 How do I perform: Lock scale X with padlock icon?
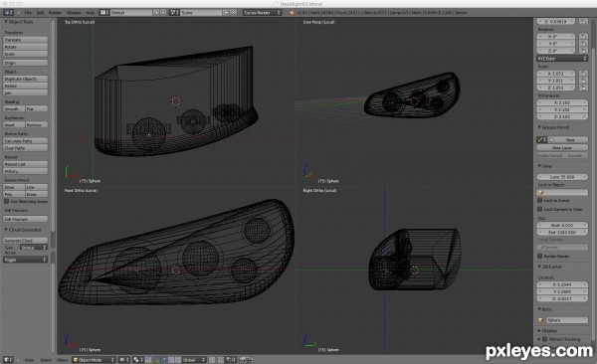[583, 74]
